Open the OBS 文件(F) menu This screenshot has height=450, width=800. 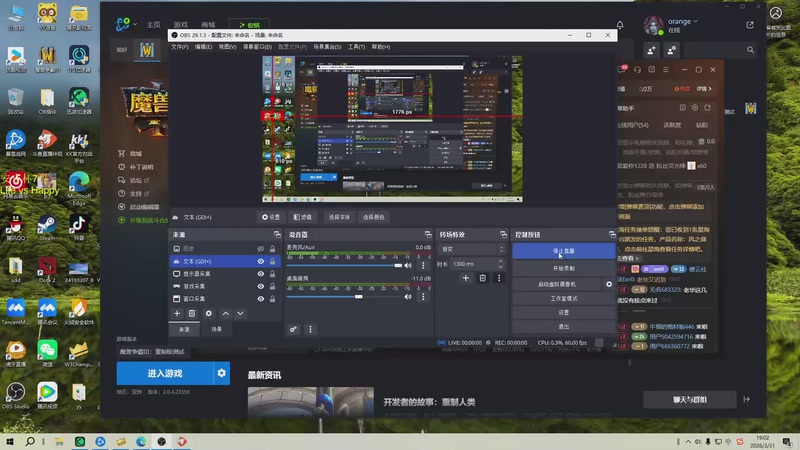coord(180,46)
